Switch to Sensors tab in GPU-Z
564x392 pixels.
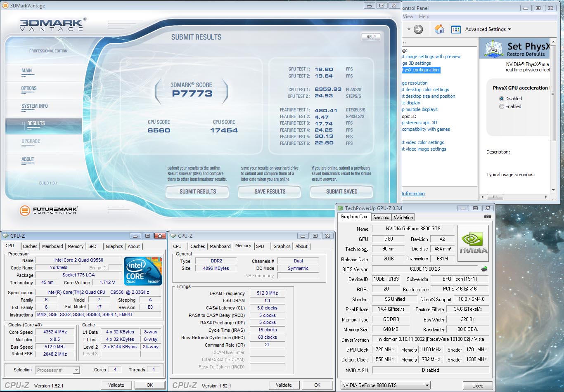(381, 217)
